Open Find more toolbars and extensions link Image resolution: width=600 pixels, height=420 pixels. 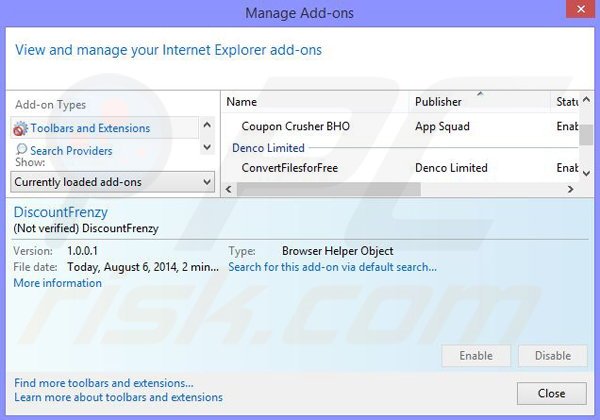[x=104, y=383]
